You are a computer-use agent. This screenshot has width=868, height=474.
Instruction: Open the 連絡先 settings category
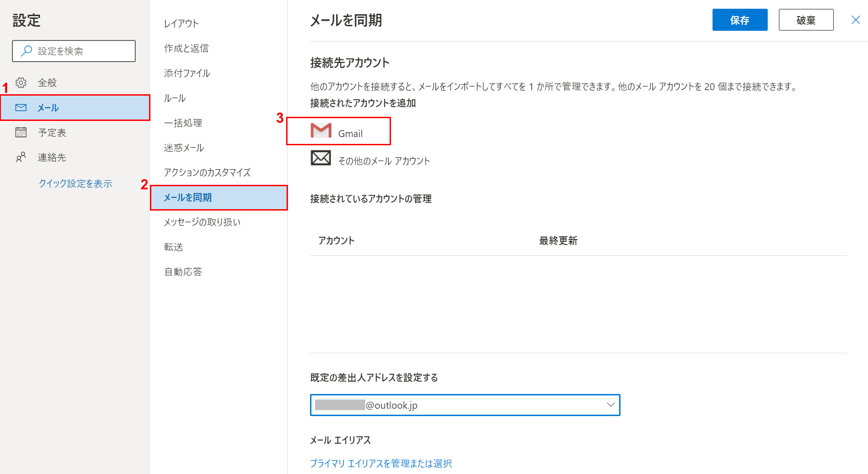[75, 157]
